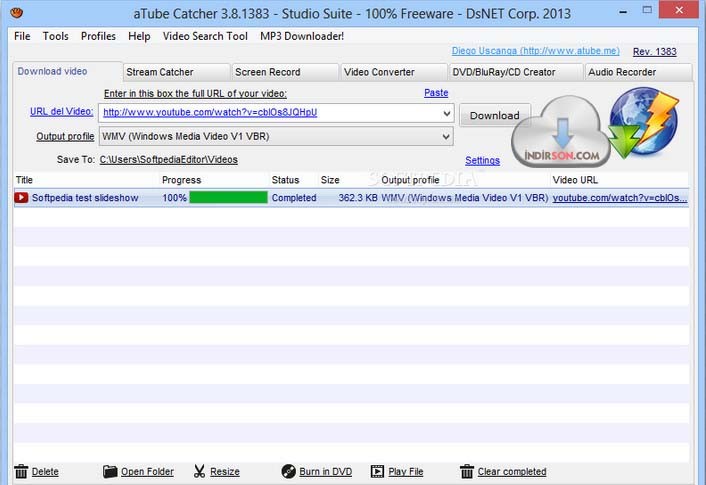This screenshot has width=706, height=485.
Task: Click the Play File link text
Action: 406,471
